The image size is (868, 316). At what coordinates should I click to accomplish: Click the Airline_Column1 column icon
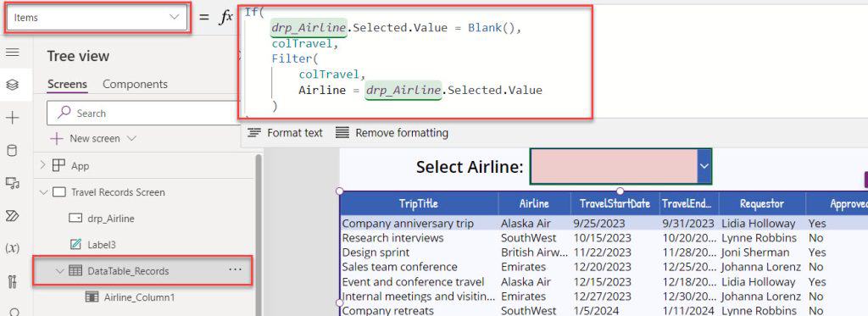pyautogui.click(x=92, y=297)
